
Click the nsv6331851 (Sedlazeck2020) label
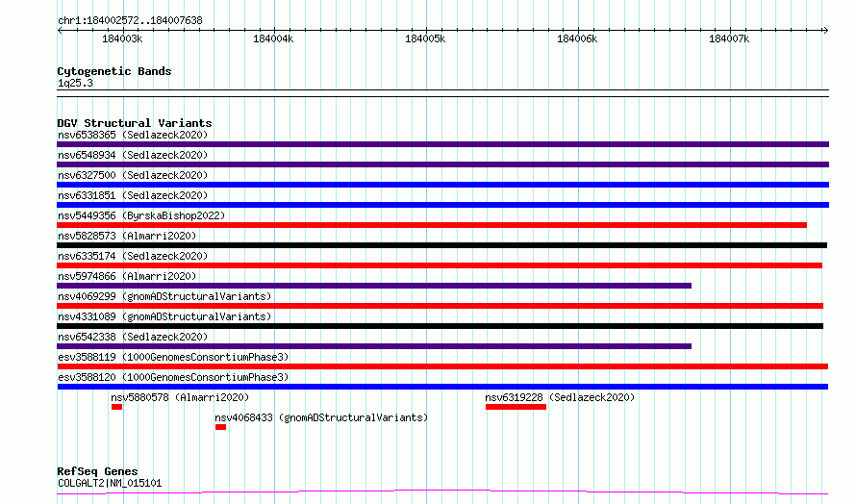point(133,195)
